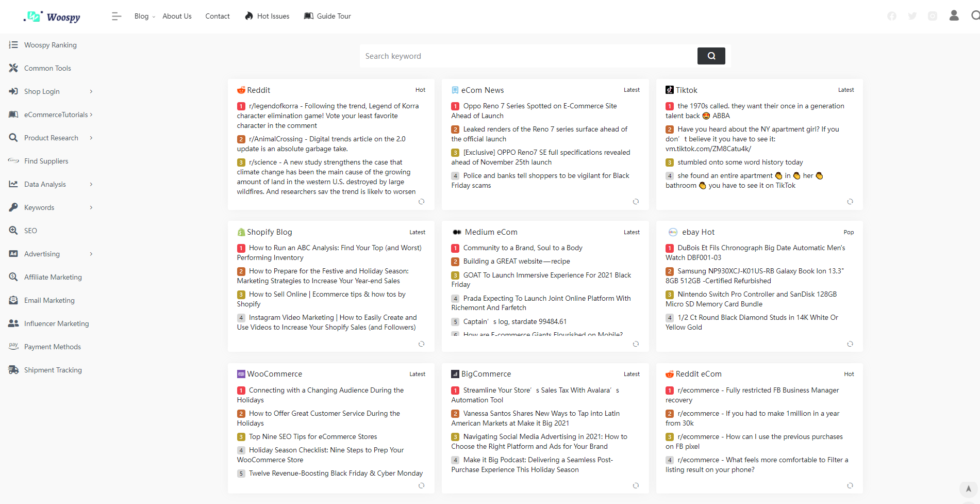Image resolution: width=980 pixels, height=504 pixels.
Task: Open the stumbled onto some word history TikTok
Action: [740, 162]
